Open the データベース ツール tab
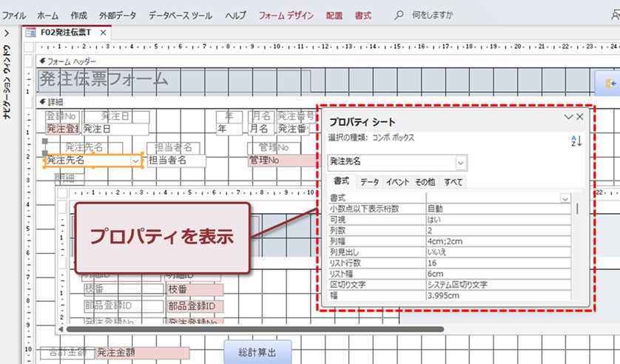 [181, 16]
